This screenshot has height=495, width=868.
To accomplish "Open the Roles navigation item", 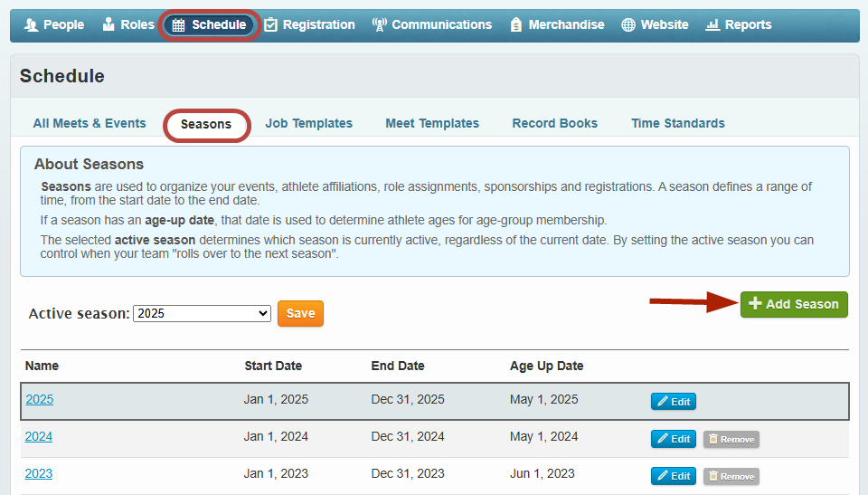I will 128,24.
